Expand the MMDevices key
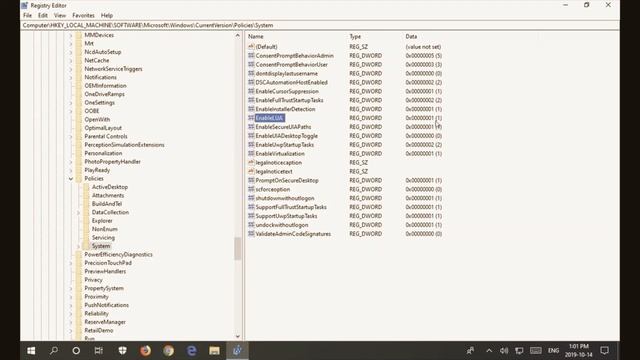The width and height of the screenshot is (640, 360). [71, 36]
